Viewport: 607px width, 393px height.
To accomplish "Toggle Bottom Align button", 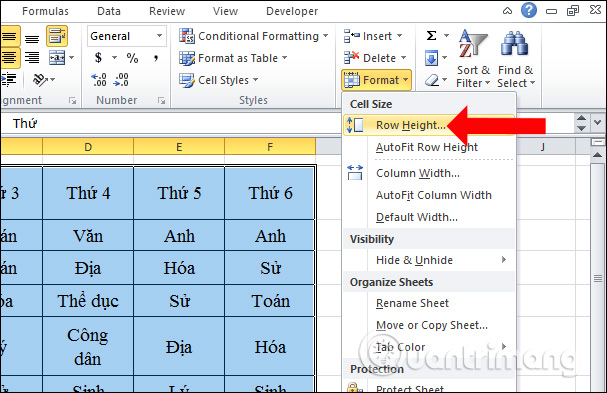I will 32,38.
